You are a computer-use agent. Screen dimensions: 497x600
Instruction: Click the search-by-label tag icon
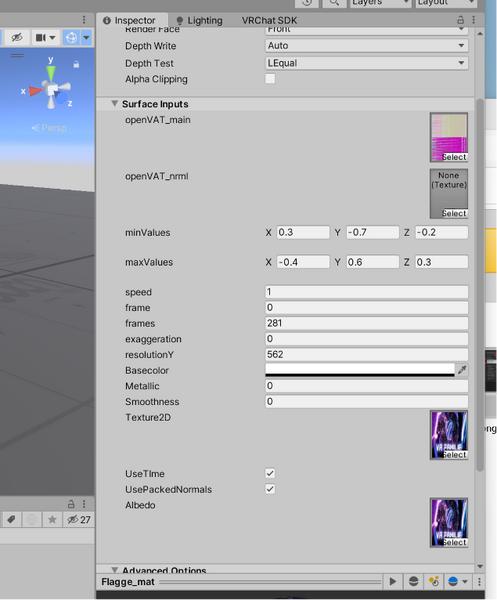(11, 519)
